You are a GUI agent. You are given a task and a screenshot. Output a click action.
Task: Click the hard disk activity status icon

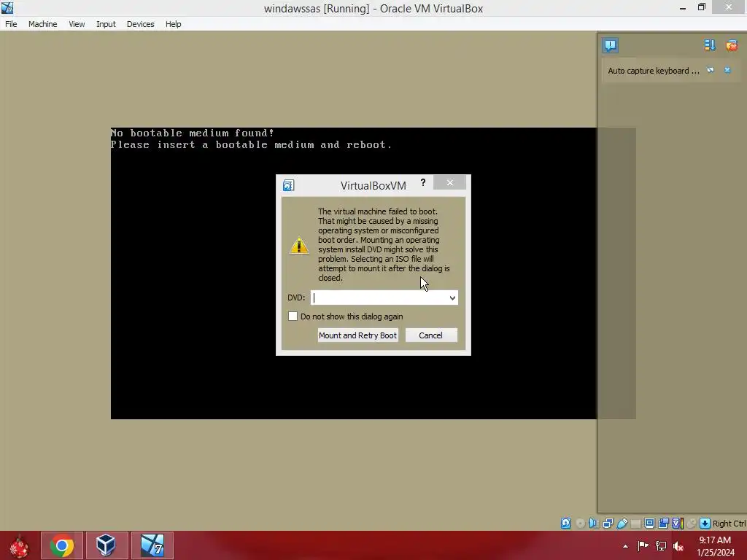point(565,524)
